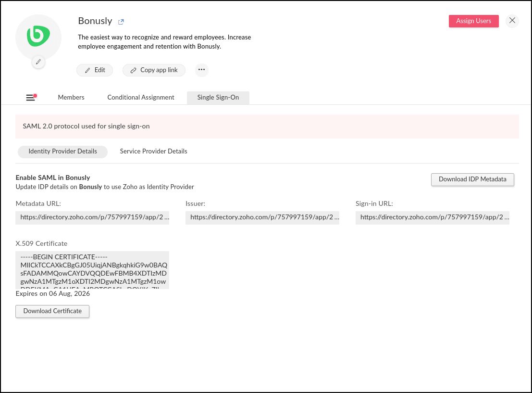
Task: Click the 'Sign-in URL:' label
Action: tap(374, 204)
